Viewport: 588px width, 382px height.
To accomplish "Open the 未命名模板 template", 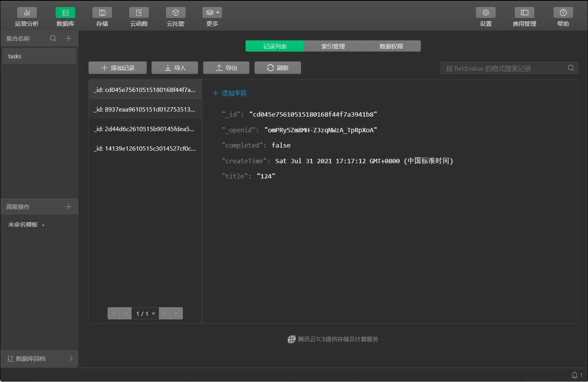I will (23, 225).
